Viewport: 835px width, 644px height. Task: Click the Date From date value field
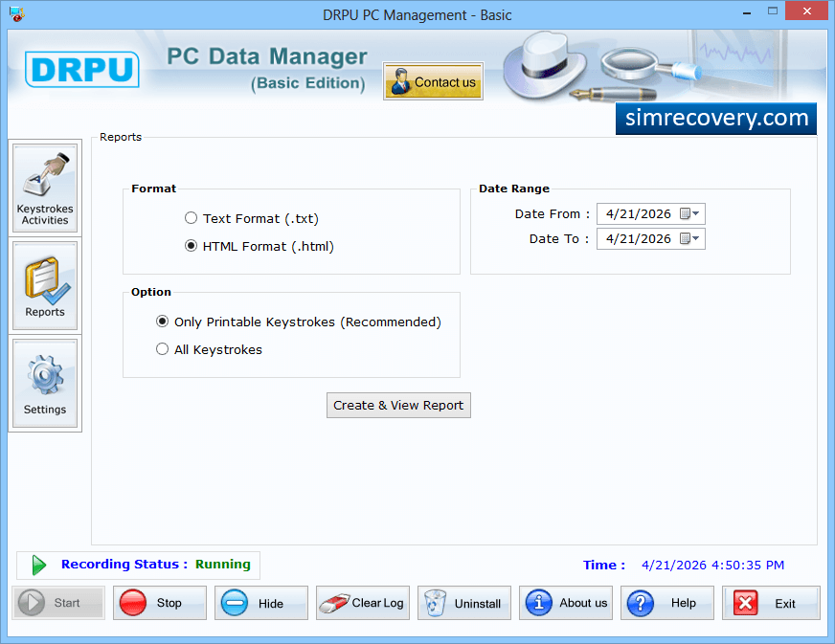coord(638,214)
